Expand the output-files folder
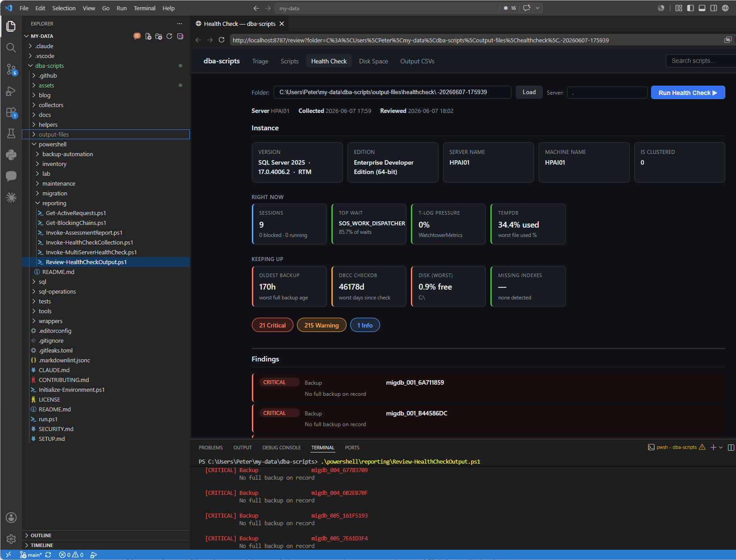The width and height of the screenshot is (736, 560). click(x=34, y=134)
